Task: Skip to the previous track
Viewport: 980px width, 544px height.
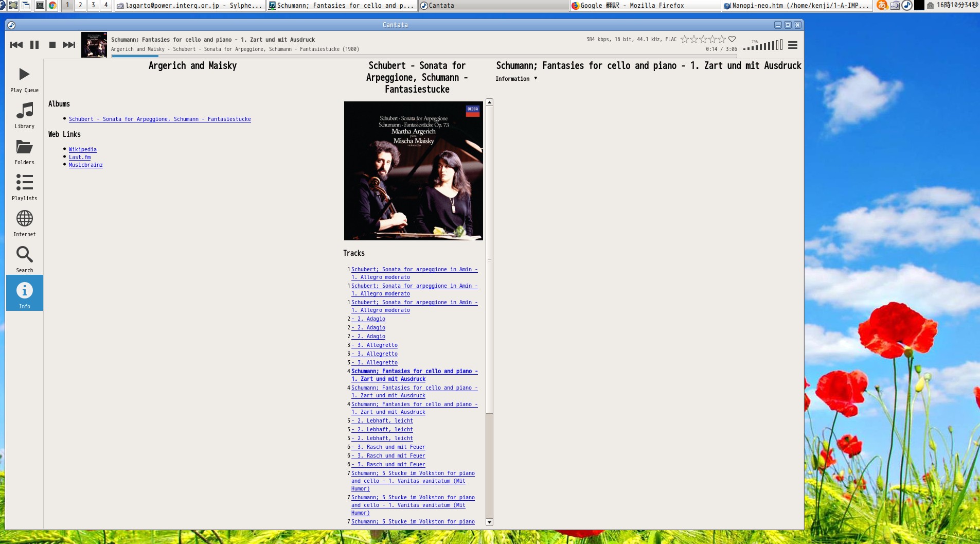Action: point(16,45)
